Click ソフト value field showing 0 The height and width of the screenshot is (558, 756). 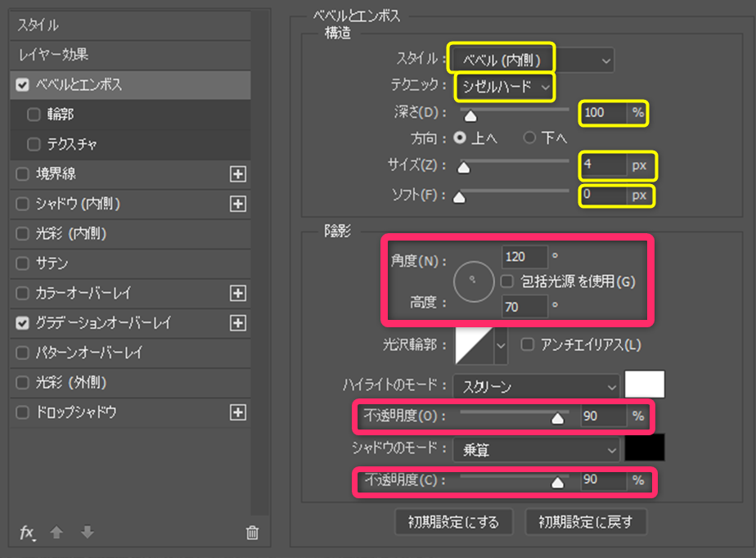(604, 196)
